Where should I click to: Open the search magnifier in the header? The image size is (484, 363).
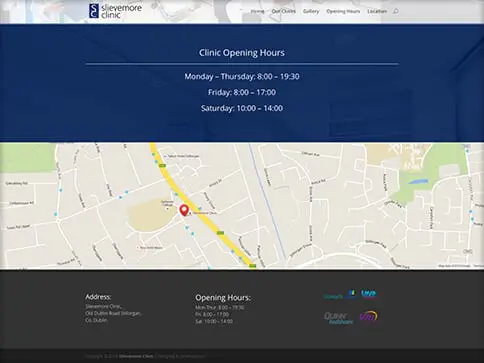click(x=395, y=11)
